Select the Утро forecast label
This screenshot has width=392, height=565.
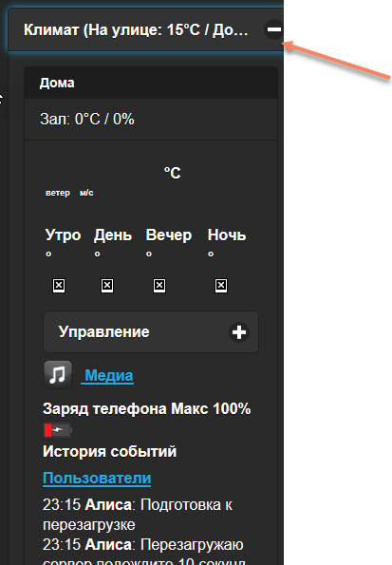pos(63,235)
